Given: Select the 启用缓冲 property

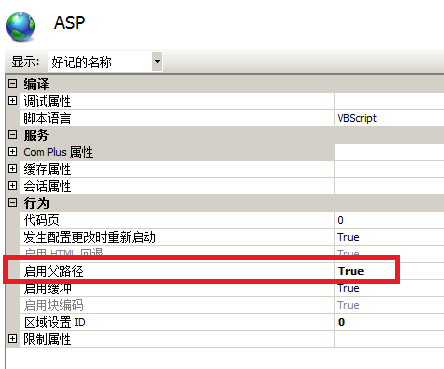Looking at the screenshot, I should pos(47,288).
